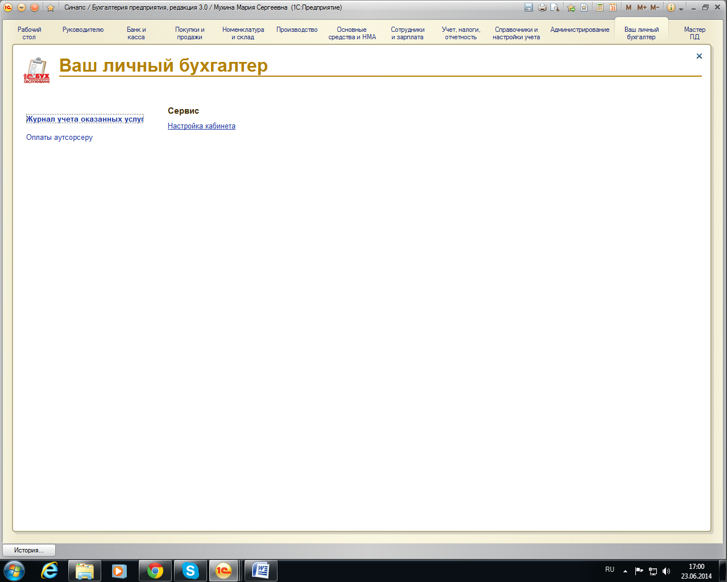Open the Банк и касса section

[136, 33]
